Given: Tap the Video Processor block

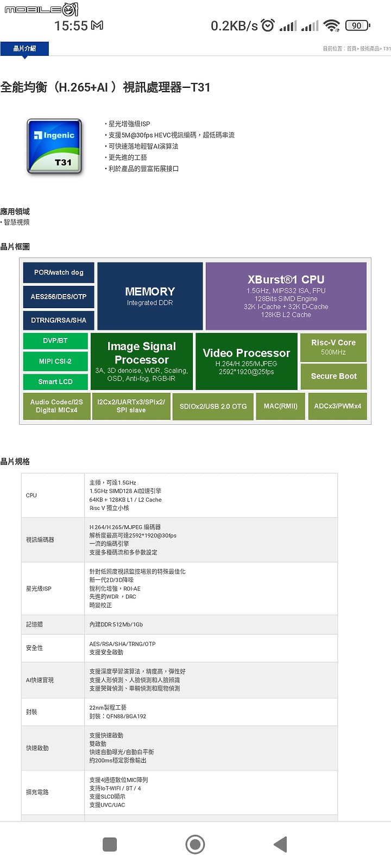Looking at the screenshot, I should tap(247, 361).
